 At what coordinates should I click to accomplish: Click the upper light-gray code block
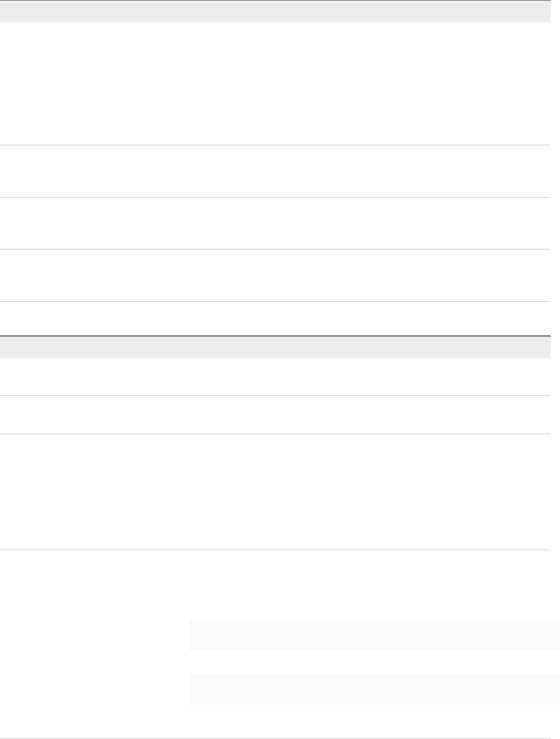tap(374, 634)
